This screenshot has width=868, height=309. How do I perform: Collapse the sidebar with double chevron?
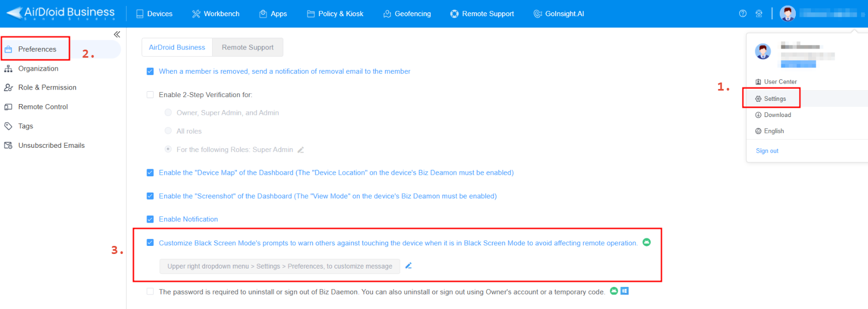point(117,34)
